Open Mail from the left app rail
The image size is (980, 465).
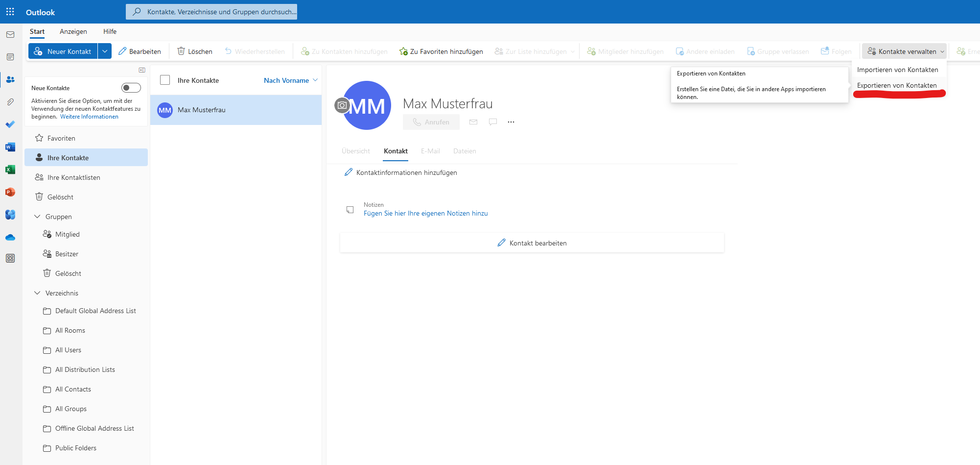[10, 35]
